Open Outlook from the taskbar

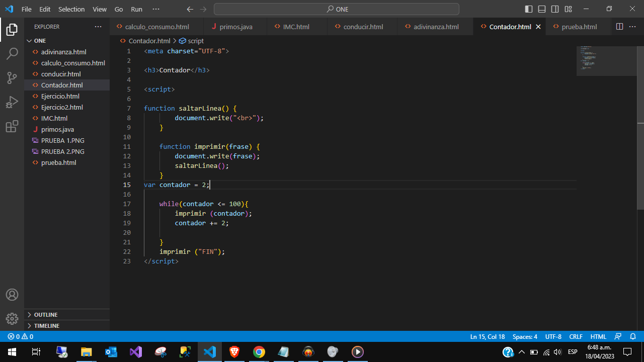(111, 352)
